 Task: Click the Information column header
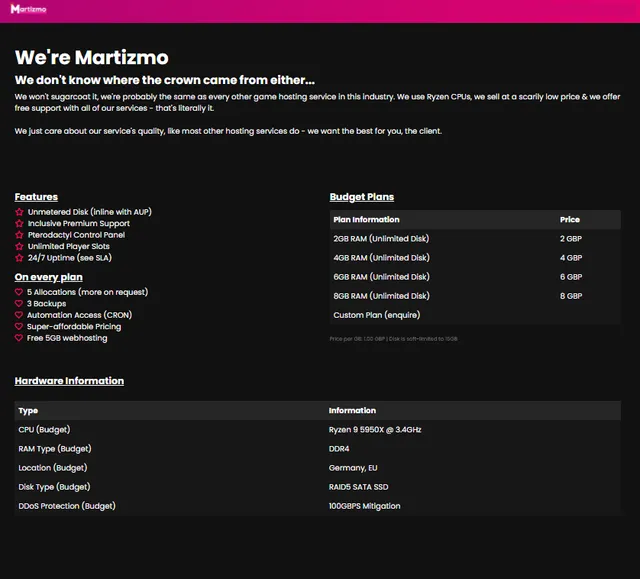tap(352, 410)
